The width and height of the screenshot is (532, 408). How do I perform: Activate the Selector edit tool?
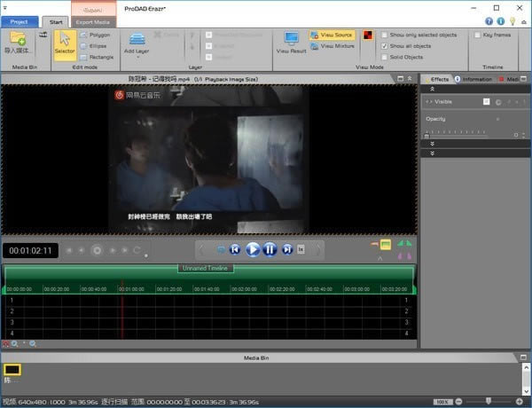point(65,42)
